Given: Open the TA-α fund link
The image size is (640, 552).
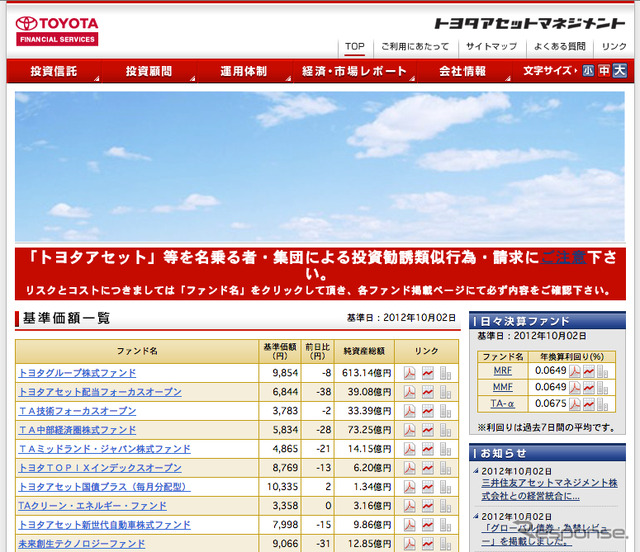Looking at the screenshot, I should (502, 404).
